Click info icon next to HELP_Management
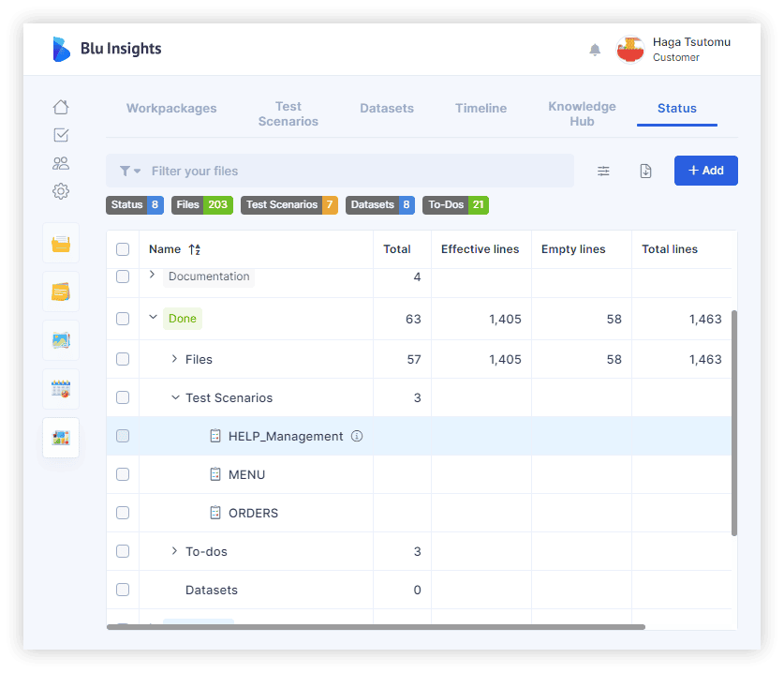The image size is (784, 673). pyautogui.click(x=357, y=436)
